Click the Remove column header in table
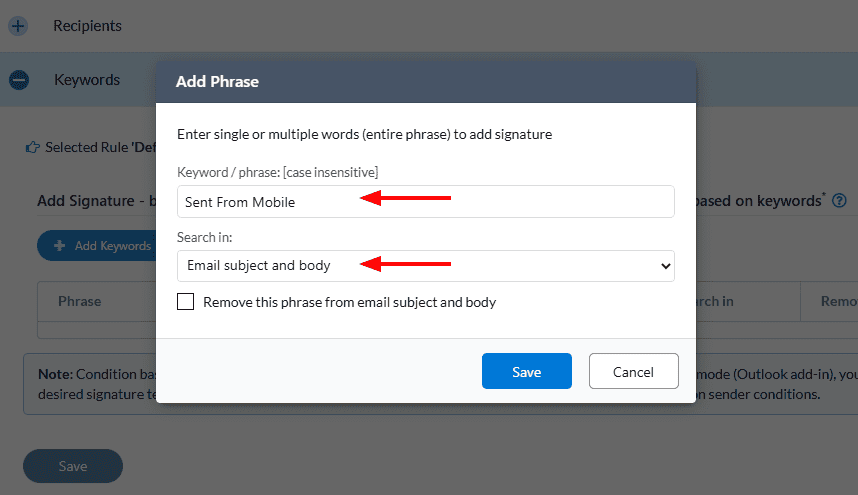Screen dimensions: 858x495 (838, 301)
